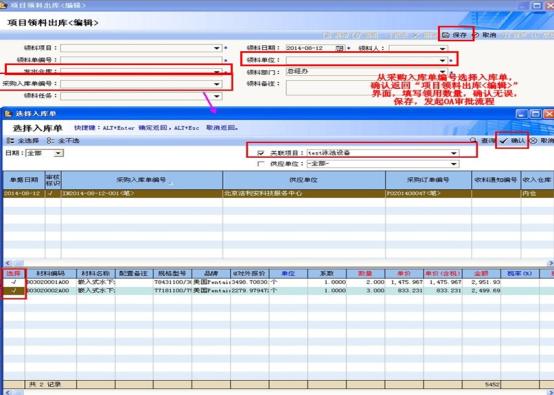Click the red 数量 column header
The image size is (554, 395).
[x=365, y=273]
